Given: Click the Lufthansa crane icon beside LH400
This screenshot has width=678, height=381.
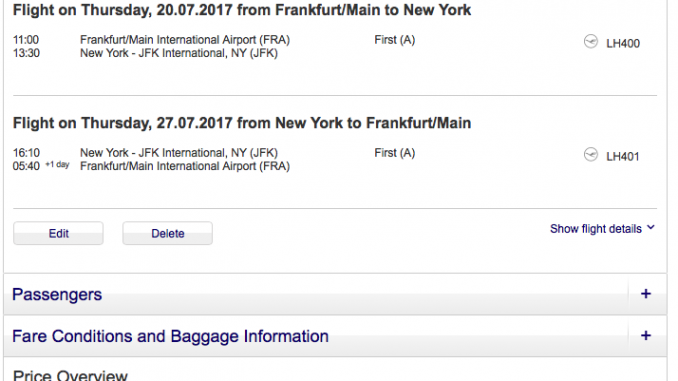Looking at the screenshot, I should 591,42.
